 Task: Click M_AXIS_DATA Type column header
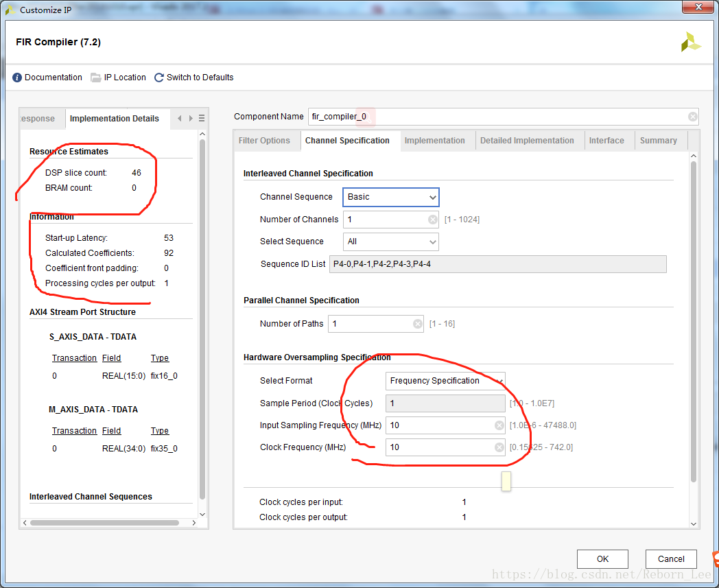[160, 431]
